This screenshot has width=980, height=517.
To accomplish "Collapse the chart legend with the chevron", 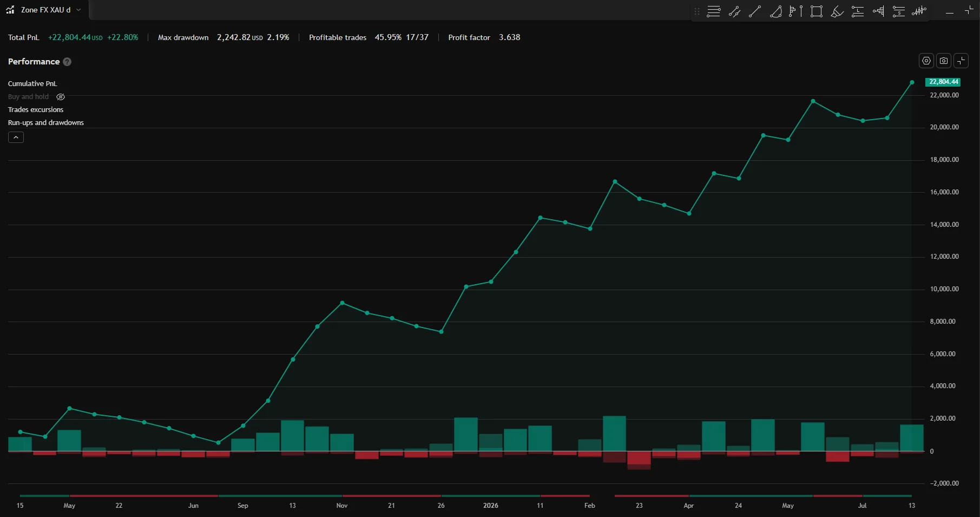I will (x=16, y=138).
